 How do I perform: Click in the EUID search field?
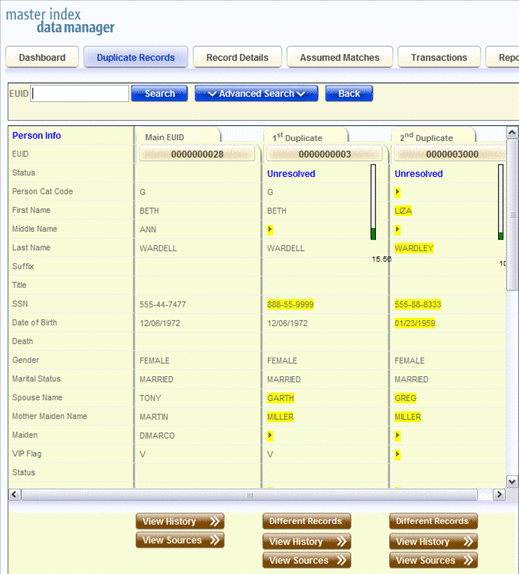[79, 94]
